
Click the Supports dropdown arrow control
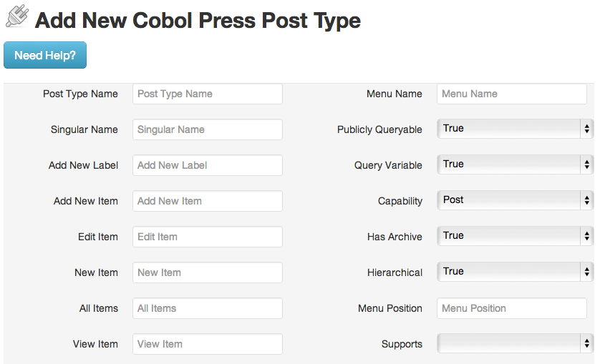click(x=586, y=343)
